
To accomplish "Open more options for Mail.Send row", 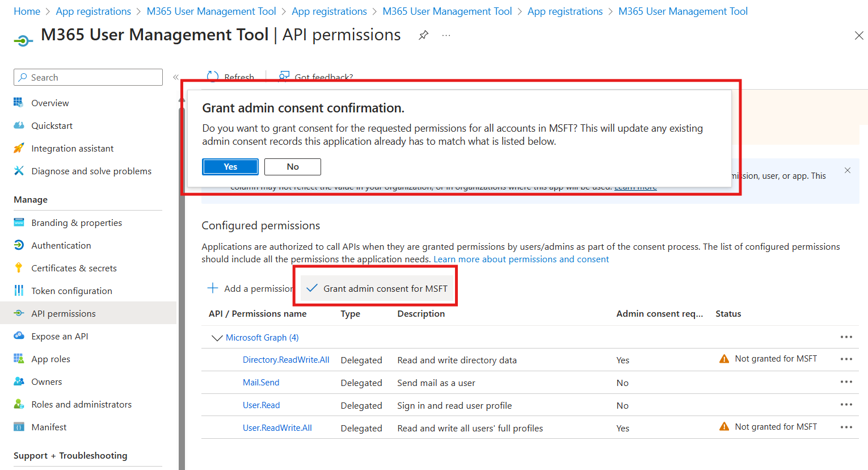I will [846, 382].
